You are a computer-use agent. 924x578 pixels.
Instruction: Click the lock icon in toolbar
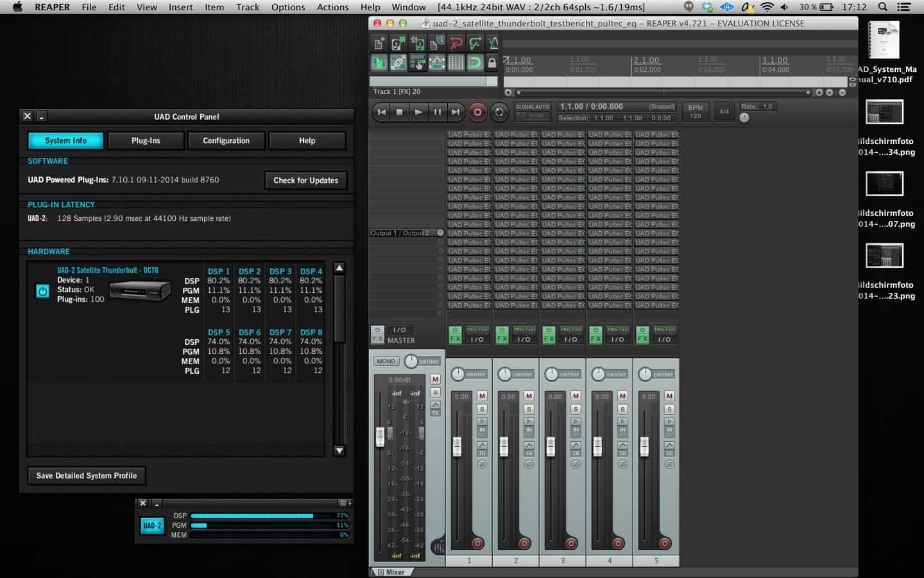coord(492,62)
